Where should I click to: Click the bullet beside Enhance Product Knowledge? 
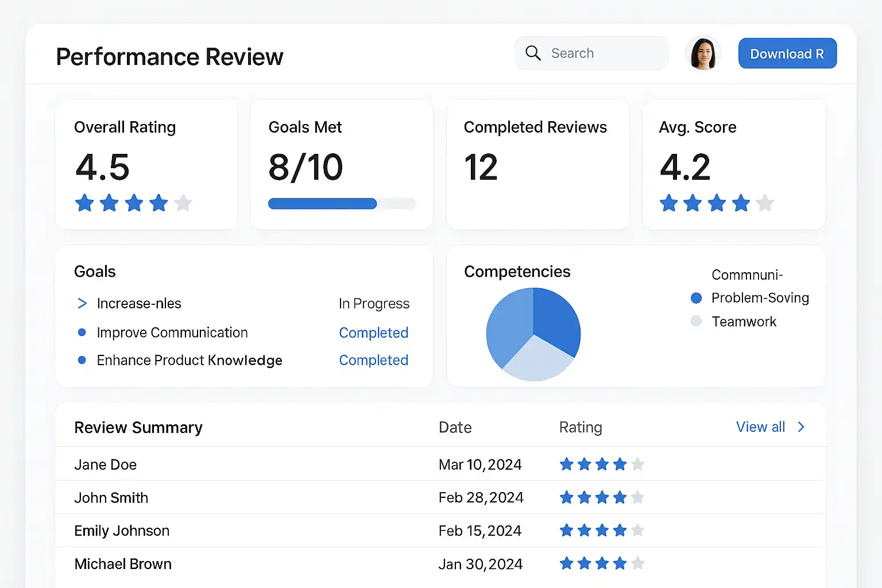click(x=82, y=360)
